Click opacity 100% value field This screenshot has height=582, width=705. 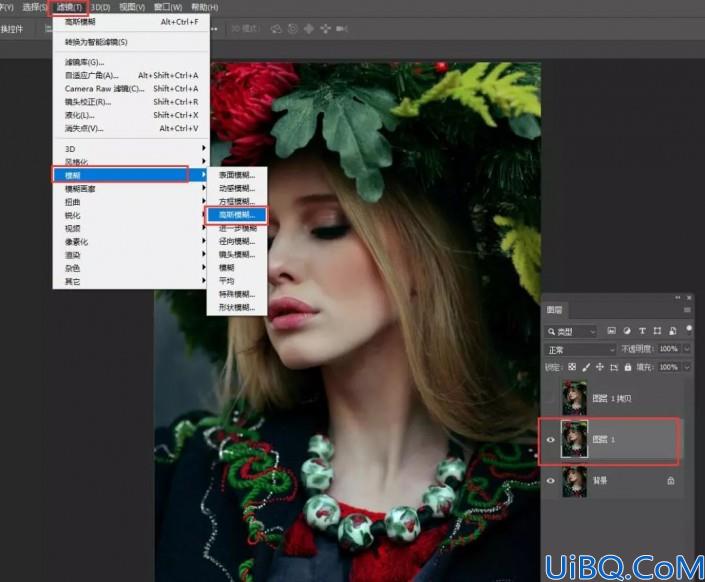[x=669, y=349]
